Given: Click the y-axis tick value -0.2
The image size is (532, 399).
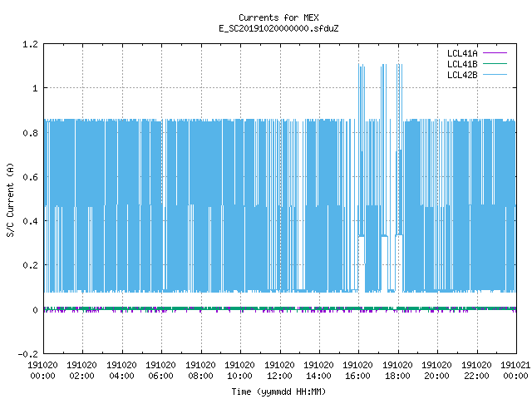Looking at the screenshot, I should coord(27,354).
